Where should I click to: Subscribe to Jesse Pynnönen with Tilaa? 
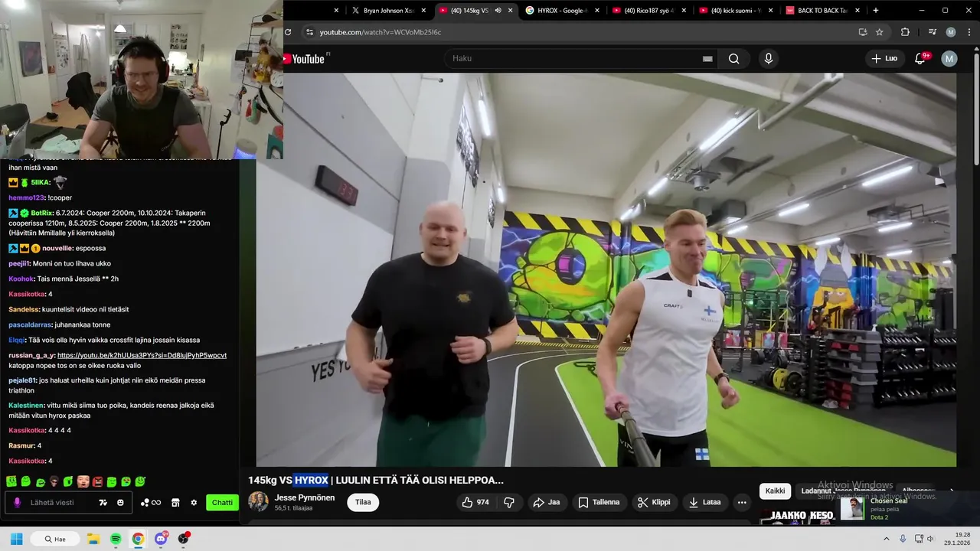[x=363, y=503]
